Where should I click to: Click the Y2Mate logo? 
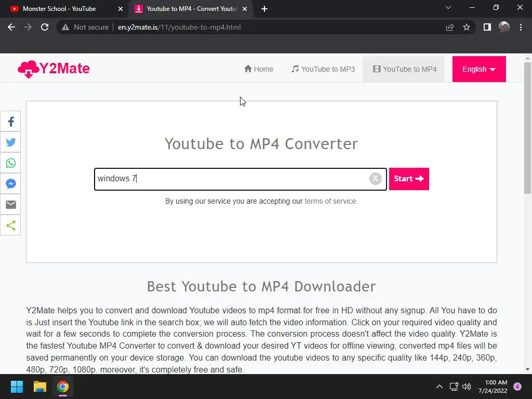54,69
